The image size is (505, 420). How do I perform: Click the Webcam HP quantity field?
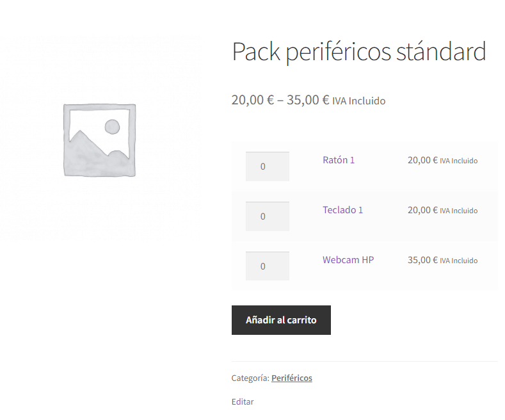(x=268, y=266)
